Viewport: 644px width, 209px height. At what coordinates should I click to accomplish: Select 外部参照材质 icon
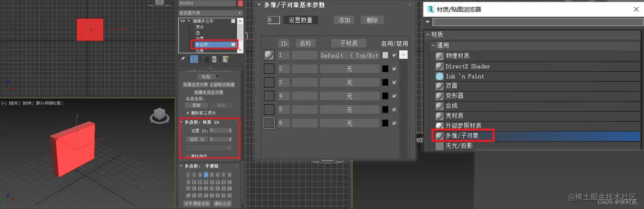click(440, 126)
